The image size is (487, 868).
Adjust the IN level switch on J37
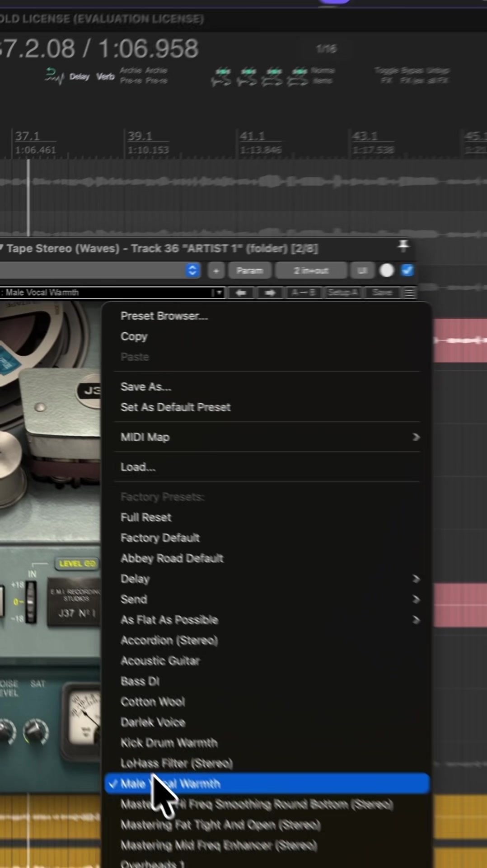(x=31, y=602)
